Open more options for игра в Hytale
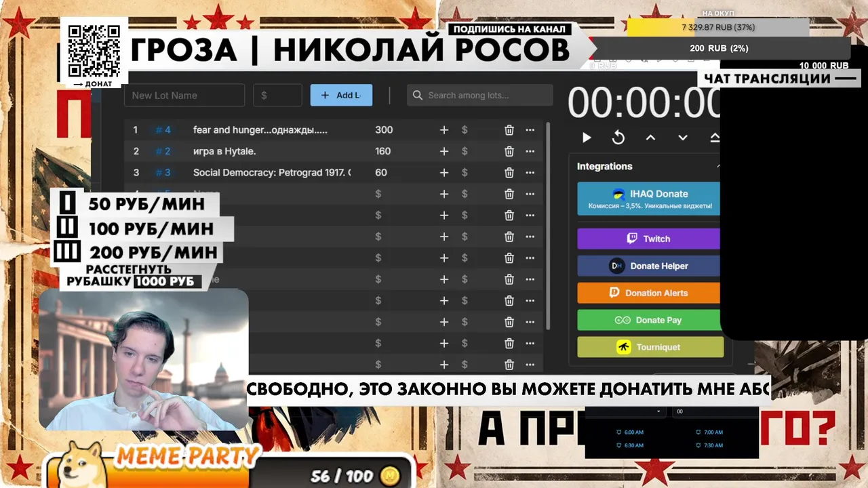Screen dimensions: 868x488 pos(530,151)
